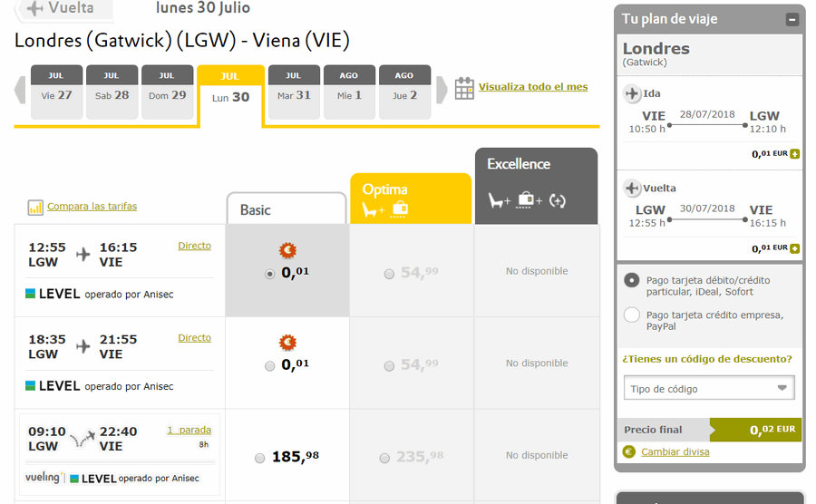
Task: Select Optima fare 235,98 for 09:10 flight
Action: pyautogui.click(x=384, y=458)
